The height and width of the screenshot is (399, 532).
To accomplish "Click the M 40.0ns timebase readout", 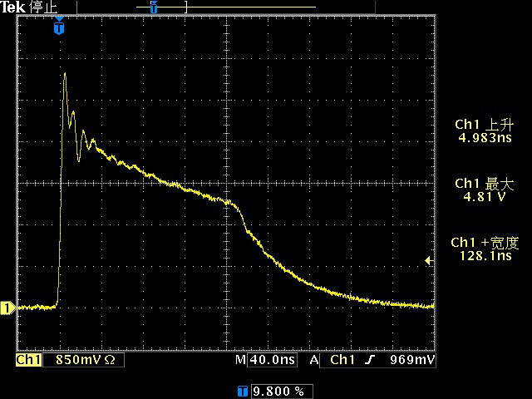I will (268, 360).
